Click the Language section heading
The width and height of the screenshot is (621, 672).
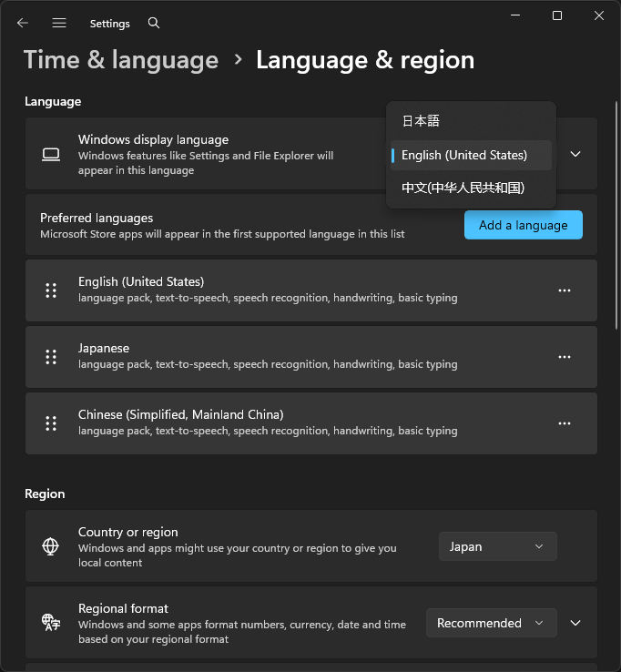(x=53, y=102)
